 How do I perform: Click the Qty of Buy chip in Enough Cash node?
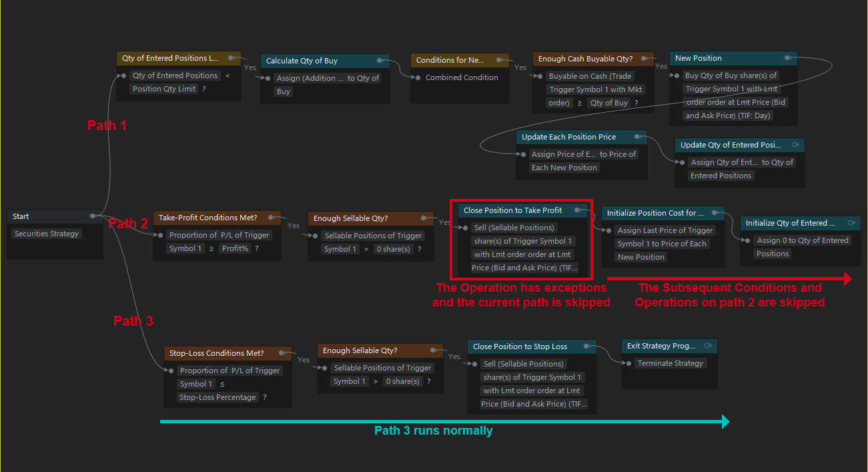[x=609, y=103]
